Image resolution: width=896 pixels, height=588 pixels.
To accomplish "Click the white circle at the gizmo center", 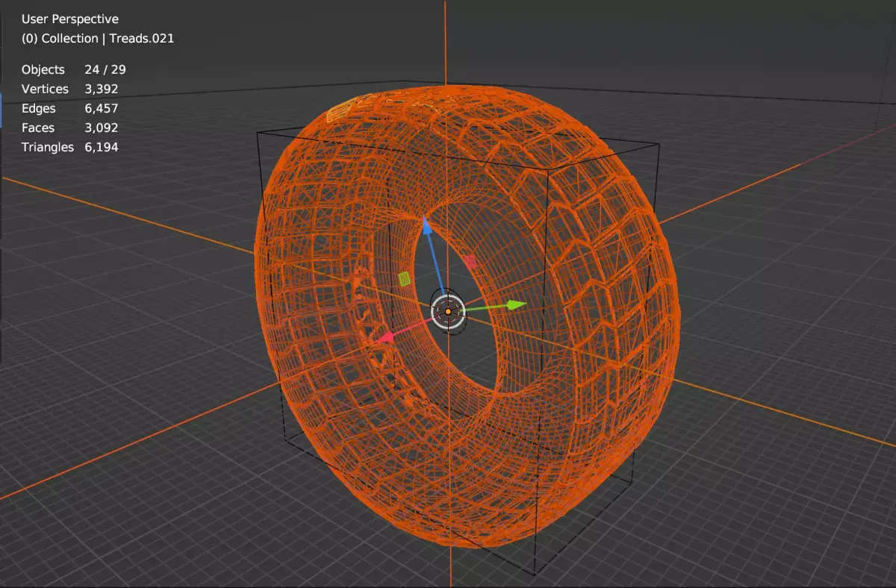I will (448, 312).
